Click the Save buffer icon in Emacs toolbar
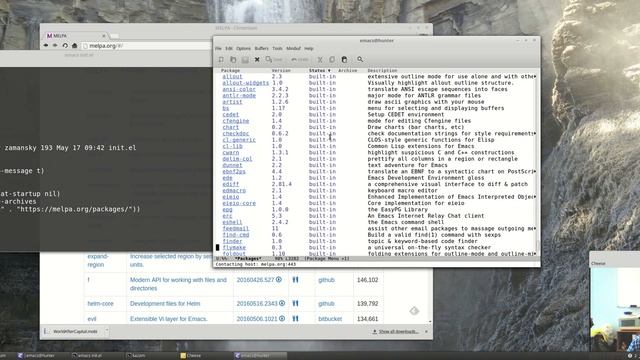The width and height of the screenshot is (640, 360). coord(245,60)
